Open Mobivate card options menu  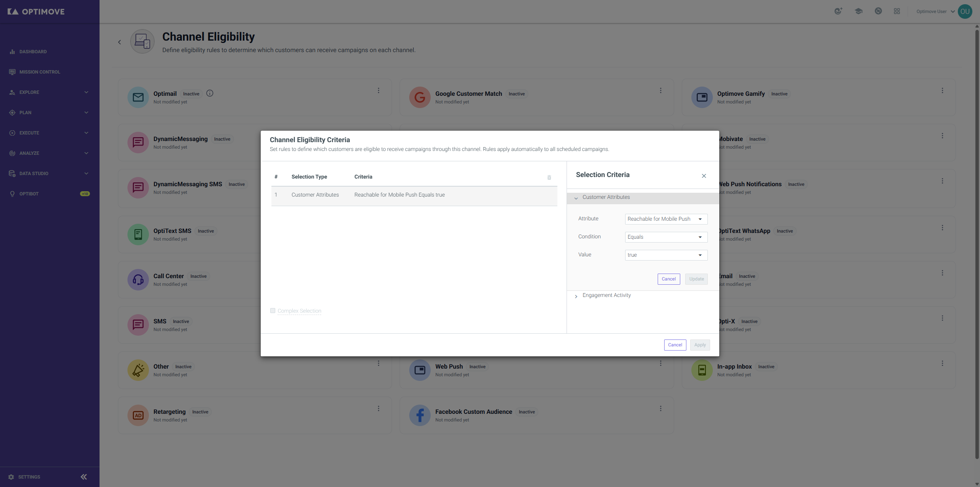click(942, 136)
